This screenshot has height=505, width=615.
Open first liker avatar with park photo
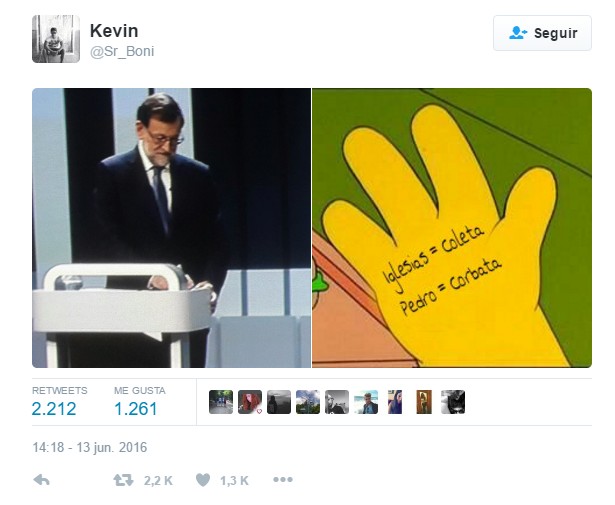221,402
